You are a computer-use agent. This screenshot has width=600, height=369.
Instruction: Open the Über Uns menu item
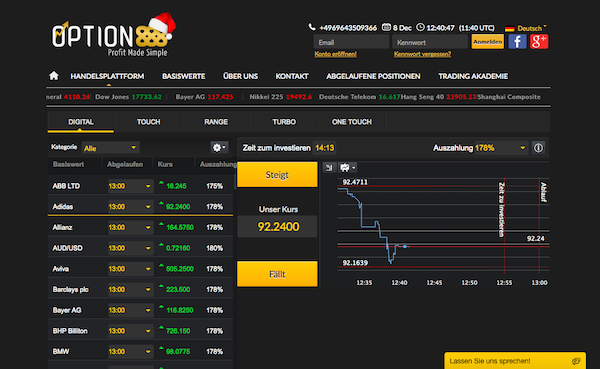pos(240,76)
